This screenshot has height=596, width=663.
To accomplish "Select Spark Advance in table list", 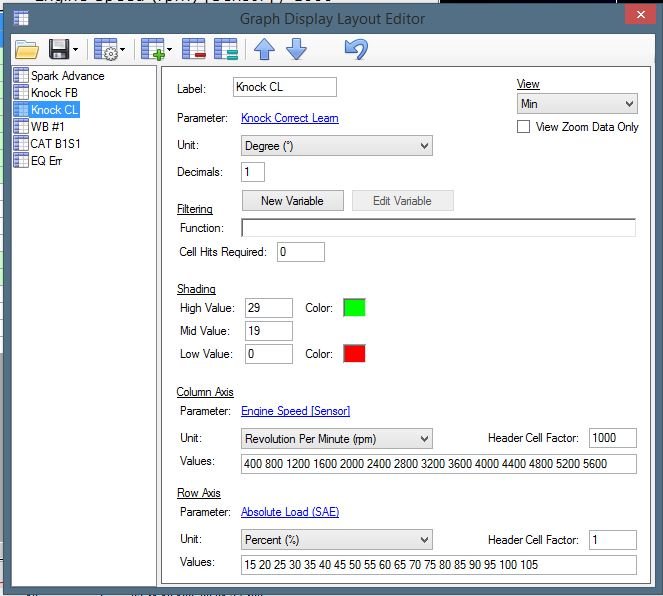I will click(x=68, y=76).
